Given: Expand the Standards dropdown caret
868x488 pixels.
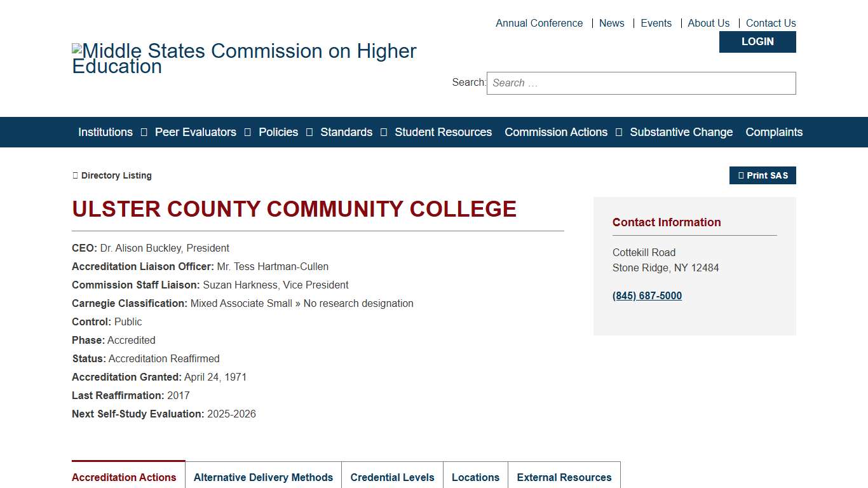Looking at the screenshot, I should (x=384, y=132).
